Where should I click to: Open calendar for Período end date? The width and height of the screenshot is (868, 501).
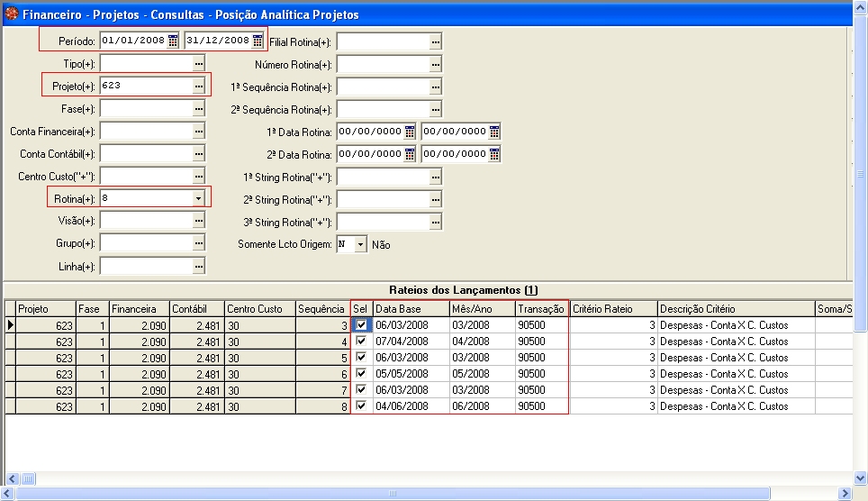click(x=258, y=41)
